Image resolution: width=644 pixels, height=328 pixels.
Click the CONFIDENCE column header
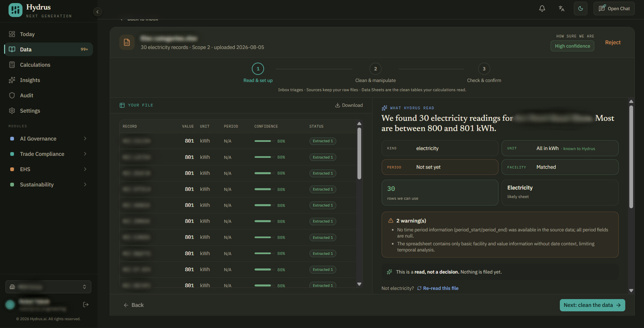coord(266,126)
